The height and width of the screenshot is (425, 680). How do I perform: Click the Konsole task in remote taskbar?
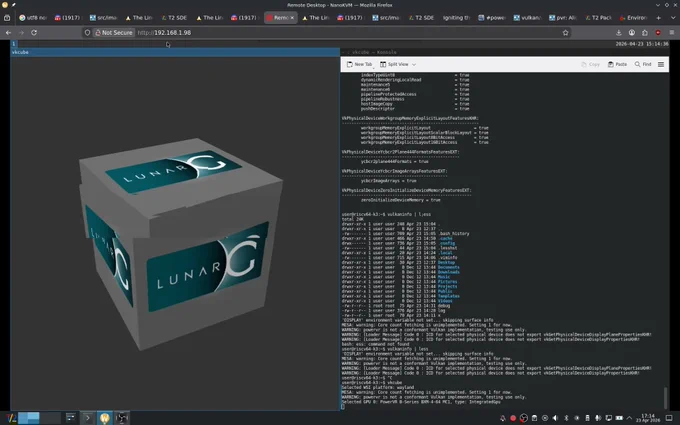(87, 418)
